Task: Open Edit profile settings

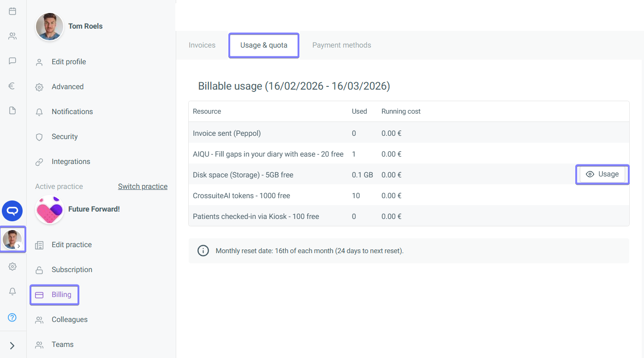Action: [x=69, y=62]
